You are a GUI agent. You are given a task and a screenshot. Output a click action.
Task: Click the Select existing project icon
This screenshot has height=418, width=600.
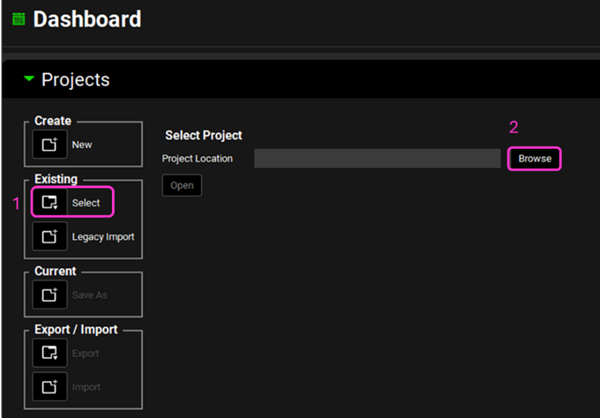pos(49,203)
